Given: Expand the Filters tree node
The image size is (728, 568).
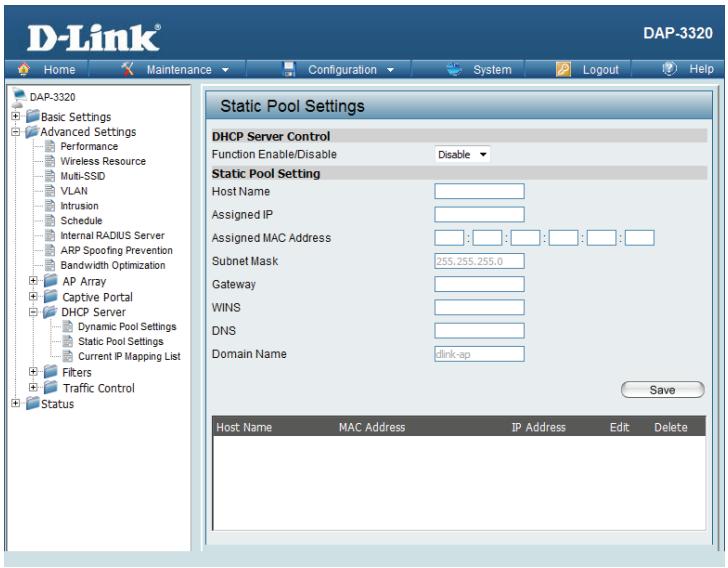Looking at the screenshot, I should pos(33,372).
